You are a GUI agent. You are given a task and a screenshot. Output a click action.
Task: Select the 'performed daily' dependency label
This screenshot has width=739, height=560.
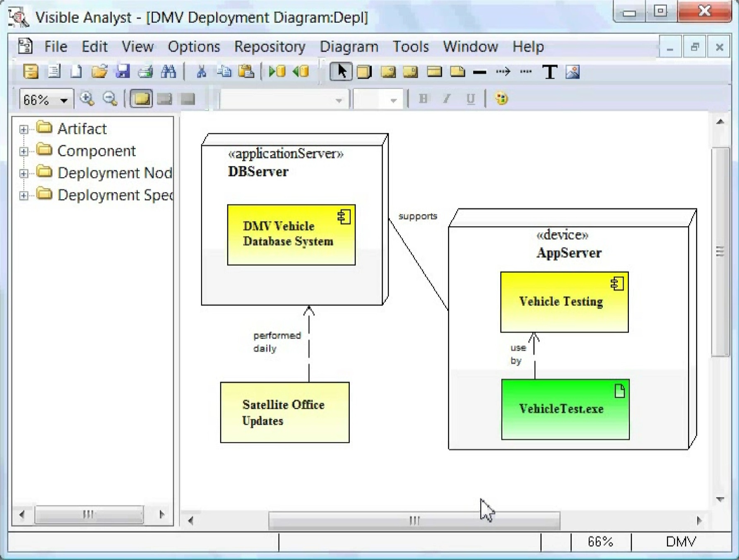tap(277, 342)
